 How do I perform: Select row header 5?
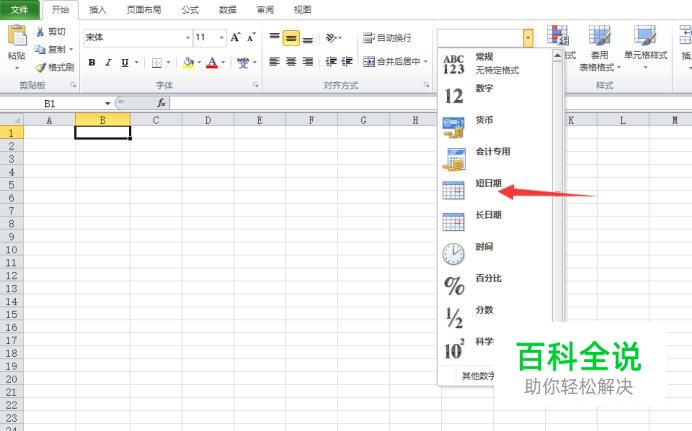[11, 185]
